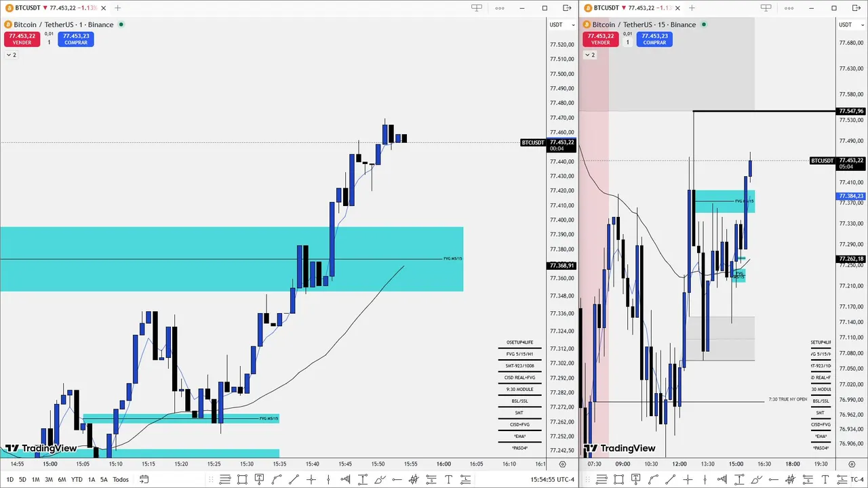
Task: Select the rectangle tool in right chart toolbar
Action: [x=618, y=479]
